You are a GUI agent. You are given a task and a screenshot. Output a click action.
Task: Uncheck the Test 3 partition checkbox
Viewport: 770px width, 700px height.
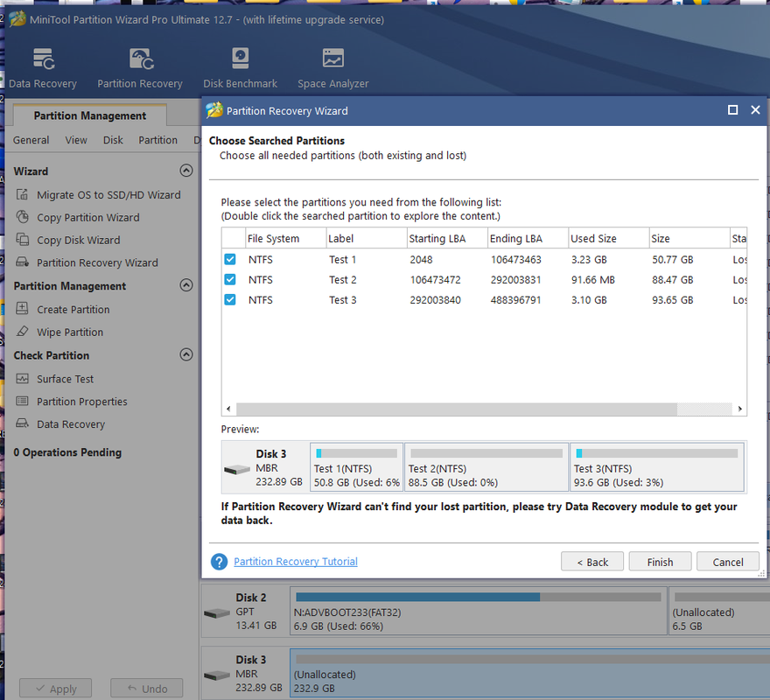[x=230, y=299]
